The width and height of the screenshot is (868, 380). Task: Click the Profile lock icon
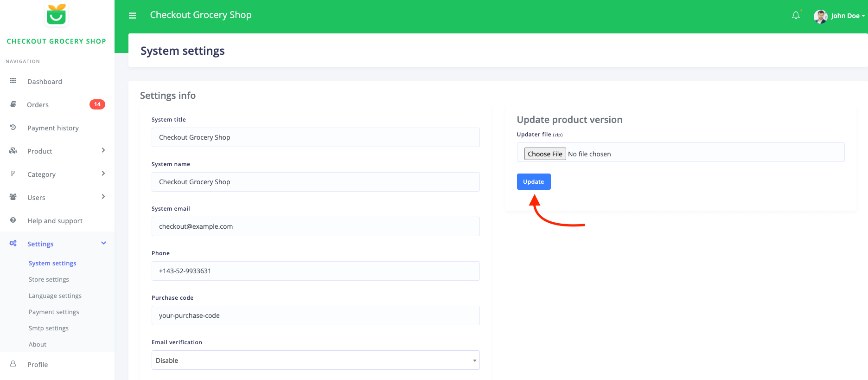(x=13, y=364)
